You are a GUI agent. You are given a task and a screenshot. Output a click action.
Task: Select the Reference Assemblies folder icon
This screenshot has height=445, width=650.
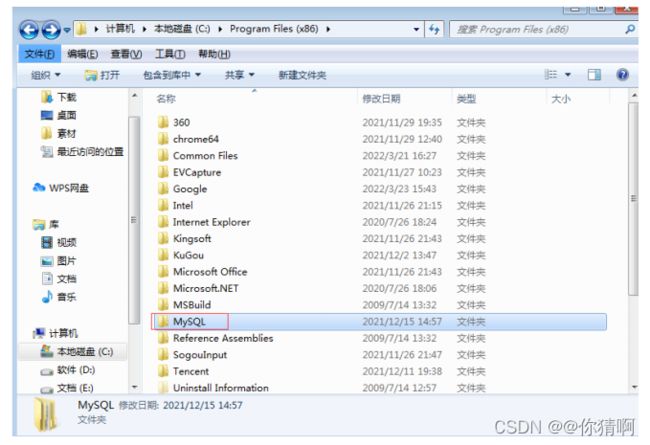163,338
